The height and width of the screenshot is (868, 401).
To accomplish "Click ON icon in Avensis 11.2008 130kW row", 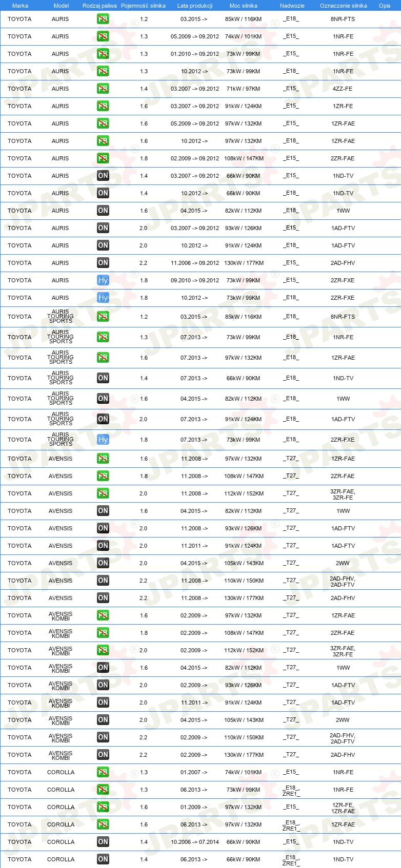I will coord(103,598).
